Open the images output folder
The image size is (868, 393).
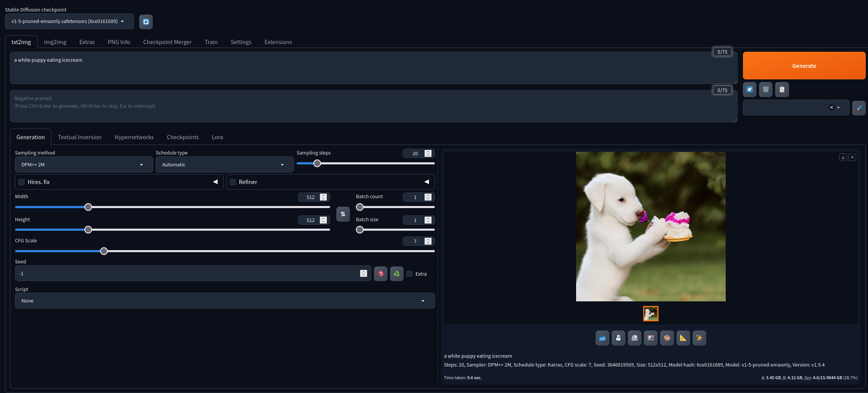(x=602, y=338)
